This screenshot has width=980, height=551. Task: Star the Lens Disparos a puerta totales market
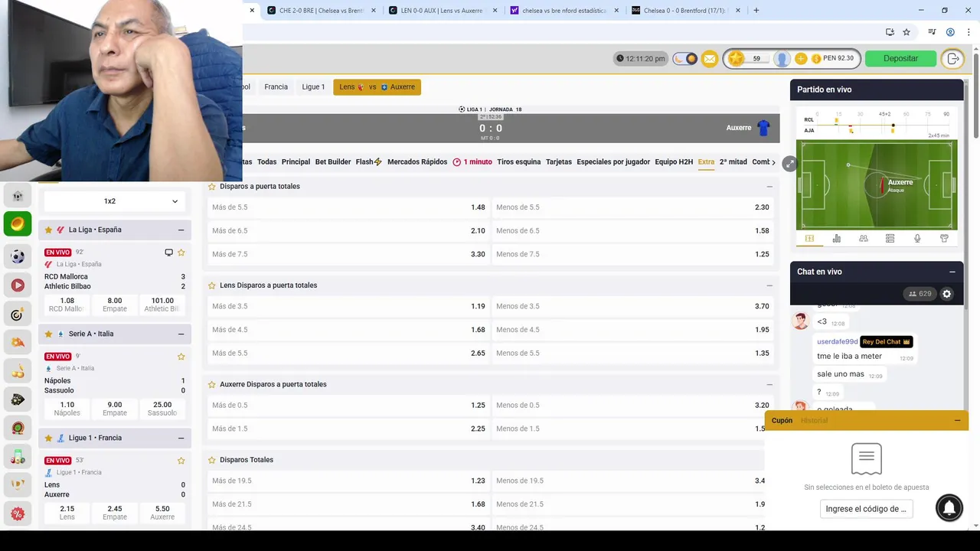[212, 285]
